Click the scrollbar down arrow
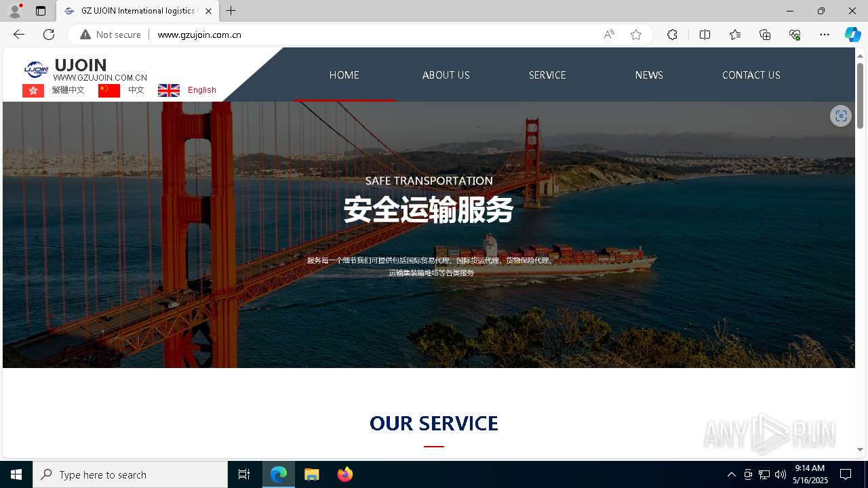868x488 pixels. coord(860,449)
